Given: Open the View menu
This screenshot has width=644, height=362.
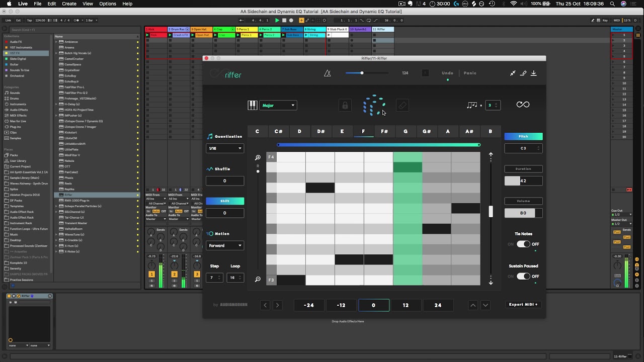Looking at the screenshot, I should [88, 4].
